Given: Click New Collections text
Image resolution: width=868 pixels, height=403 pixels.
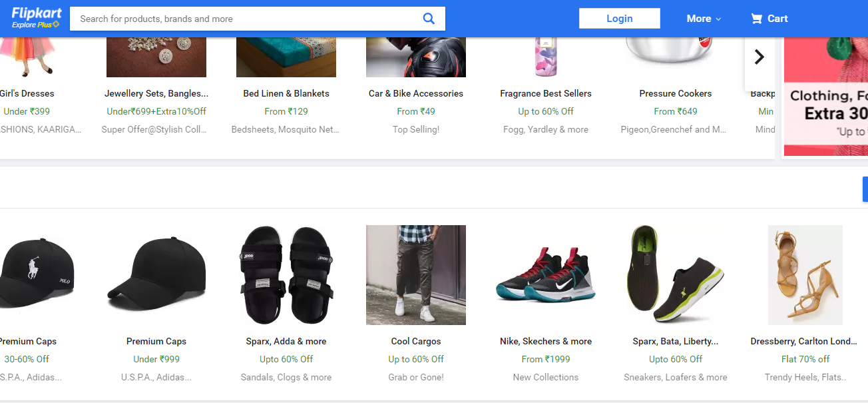Looking at the screenshot, I should click(x=546, y=377).
